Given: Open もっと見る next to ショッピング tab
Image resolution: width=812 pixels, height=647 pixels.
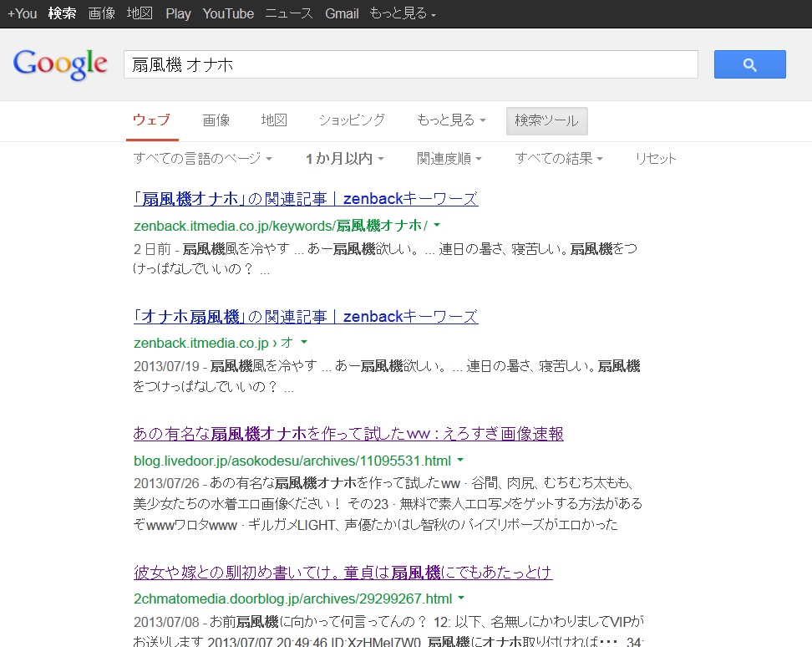Looking at the screenshot, I should click(x=451, y=120).
